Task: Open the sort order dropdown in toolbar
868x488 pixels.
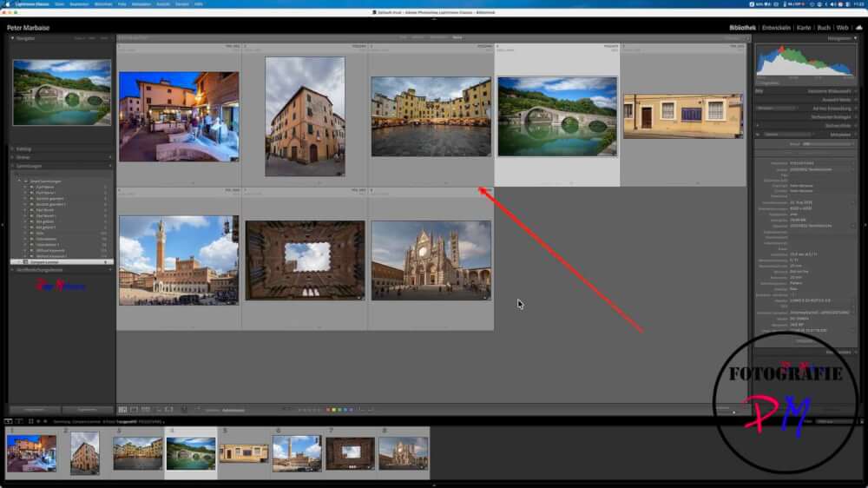Action: click(x=233, y=411)
